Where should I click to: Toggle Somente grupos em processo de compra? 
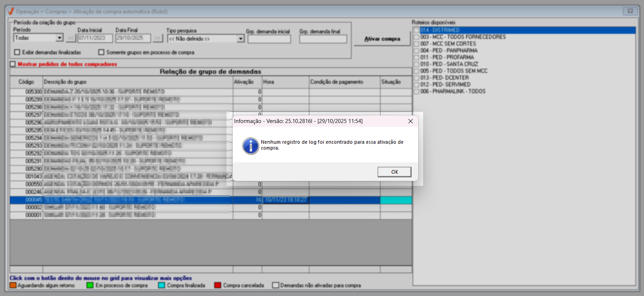pos(101,52)
